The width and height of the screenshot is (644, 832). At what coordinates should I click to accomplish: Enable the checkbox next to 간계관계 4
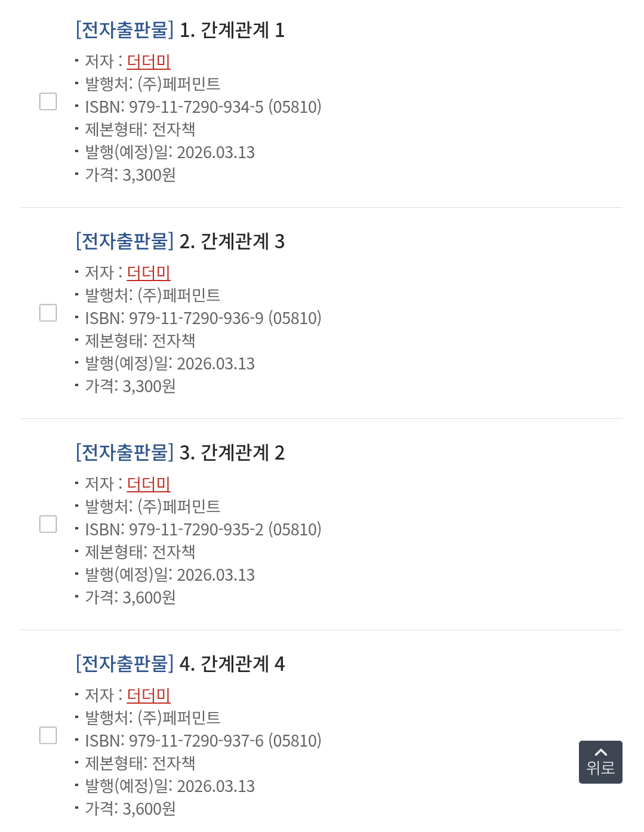click(x=48, y=735)
